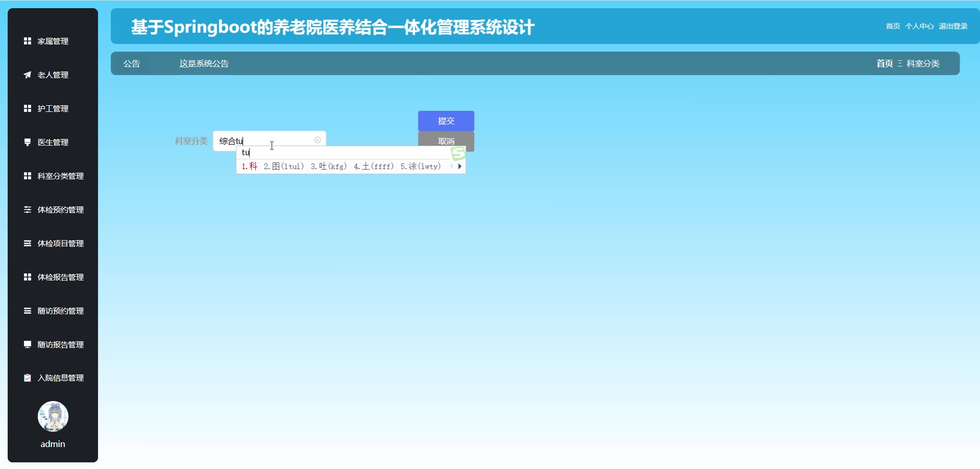Image resolution: width=980 pixels, height=469 pixels.
Task: Open 体检预约管理 menu
Action: click(53, 209)
